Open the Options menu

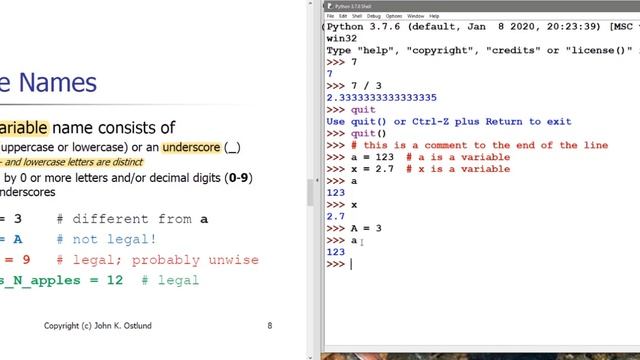394,16
